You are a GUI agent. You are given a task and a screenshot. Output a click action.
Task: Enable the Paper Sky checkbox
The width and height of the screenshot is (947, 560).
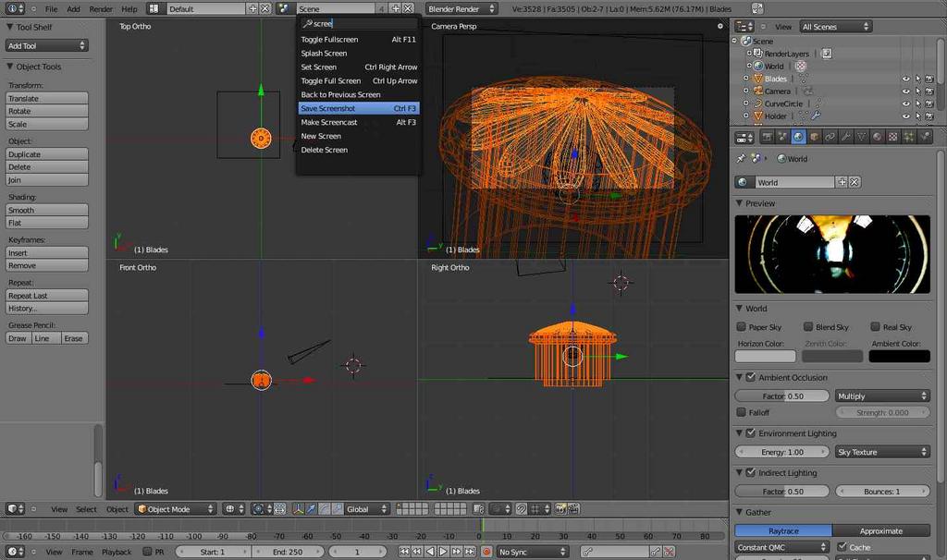[741, 326]
